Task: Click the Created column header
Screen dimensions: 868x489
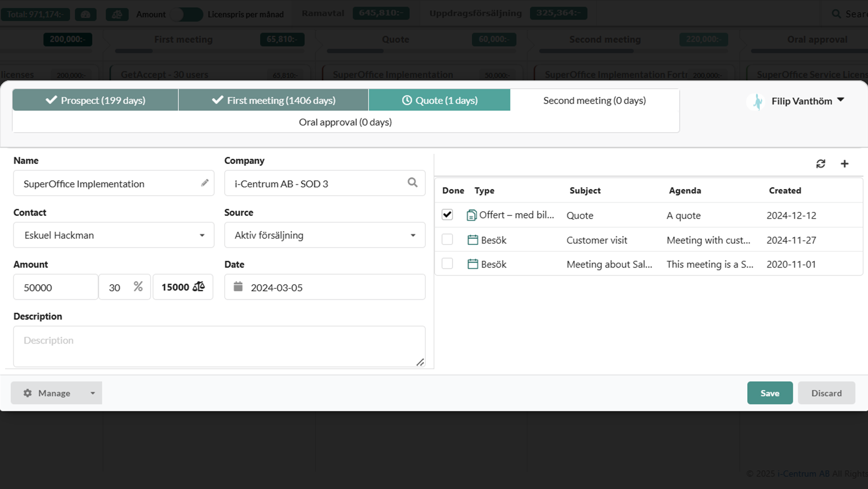Action: pos(785,191)
